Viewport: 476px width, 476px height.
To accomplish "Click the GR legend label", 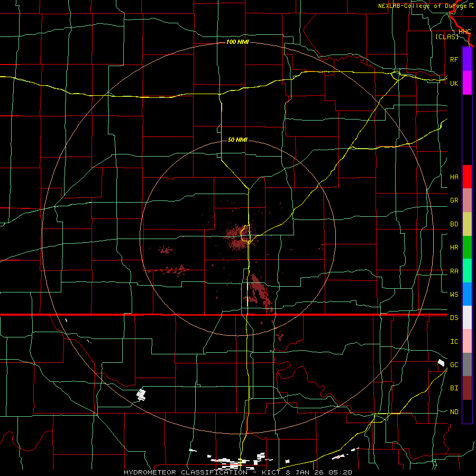I will pos(454,200).
